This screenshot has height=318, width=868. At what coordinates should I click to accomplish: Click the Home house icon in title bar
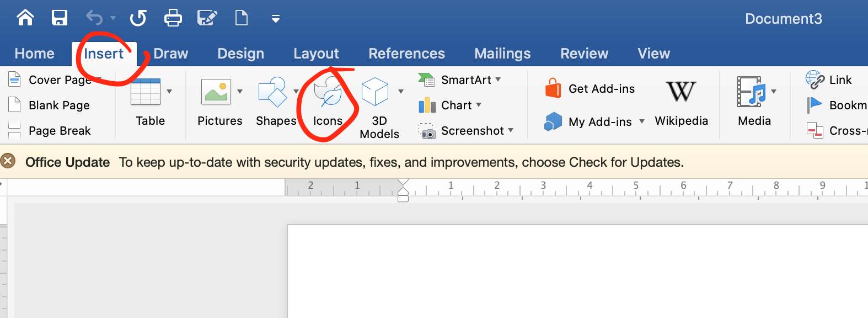[25, 18]
